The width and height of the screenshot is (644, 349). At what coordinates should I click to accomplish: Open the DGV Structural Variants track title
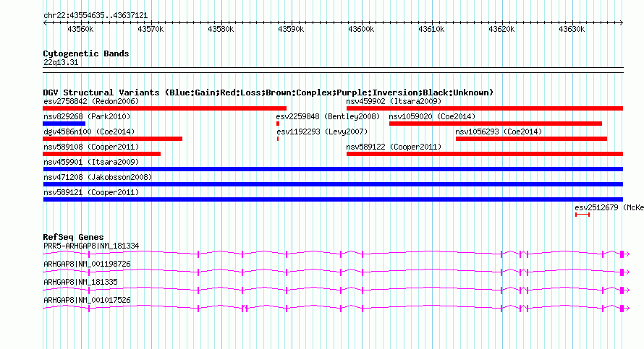[268, 92]
